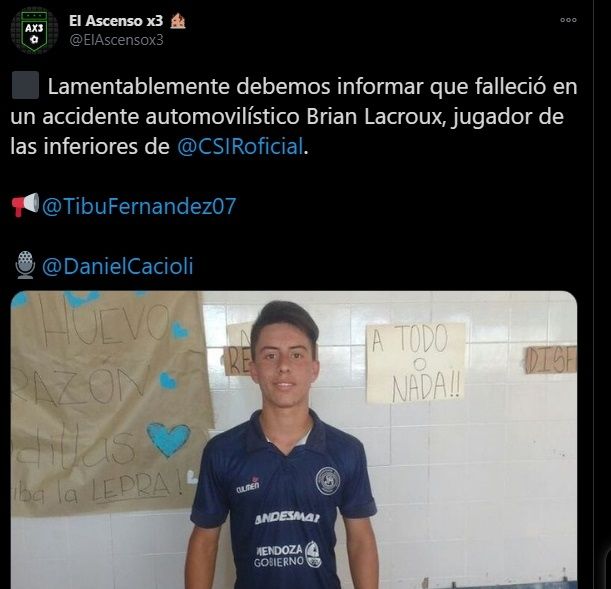Viewport: 611px width, 589px height.
Task: Open the @ElAscensox3 handle
Action: [x=116, y=40]
